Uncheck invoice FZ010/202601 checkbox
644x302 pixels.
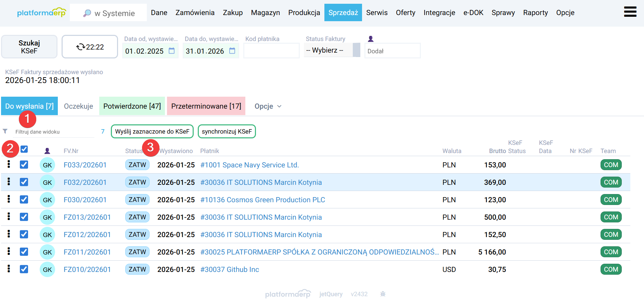click(x=24, y=269)
